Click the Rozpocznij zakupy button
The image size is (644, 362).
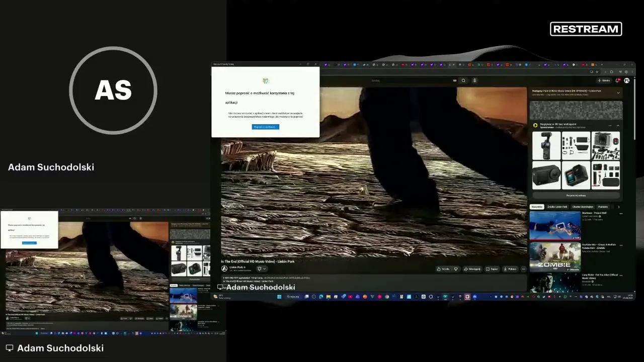[x=576, y=196]
